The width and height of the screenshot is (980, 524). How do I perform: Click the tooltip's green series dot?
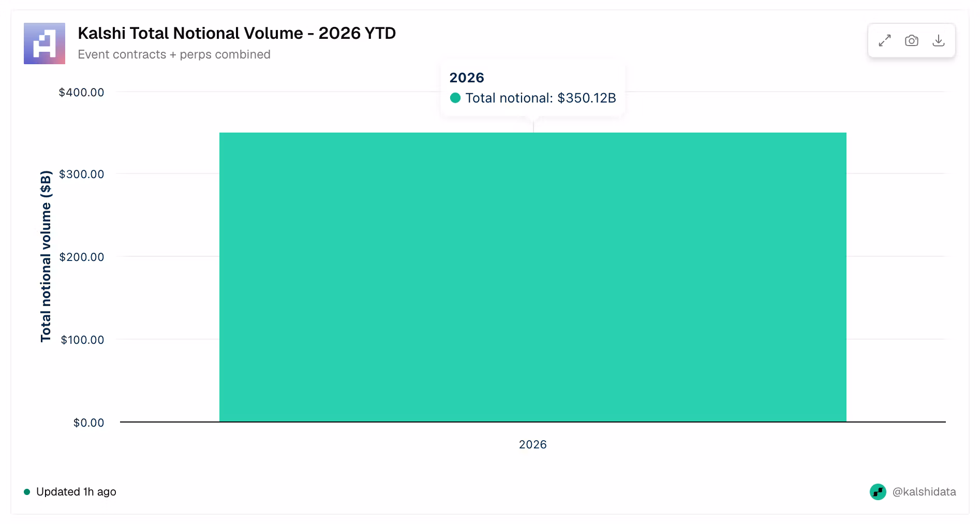pyautogui.click(x=455, y=98)
